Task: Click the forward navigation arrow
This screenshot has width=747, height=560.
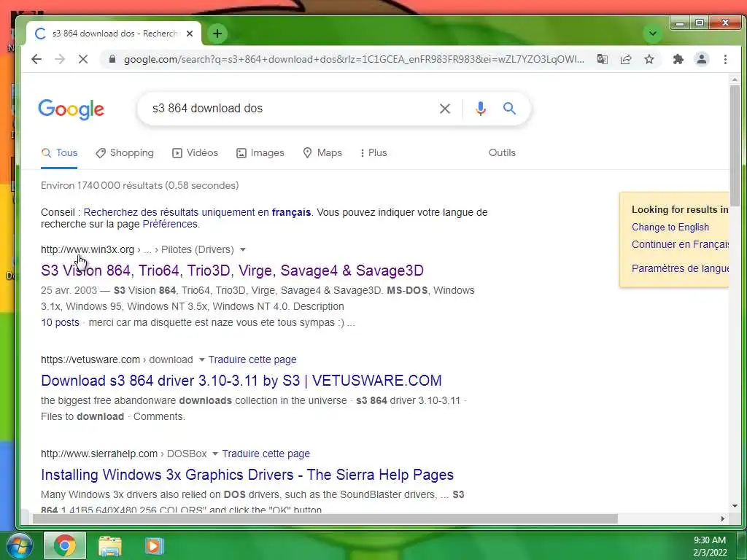Action: tap(60, 60)
